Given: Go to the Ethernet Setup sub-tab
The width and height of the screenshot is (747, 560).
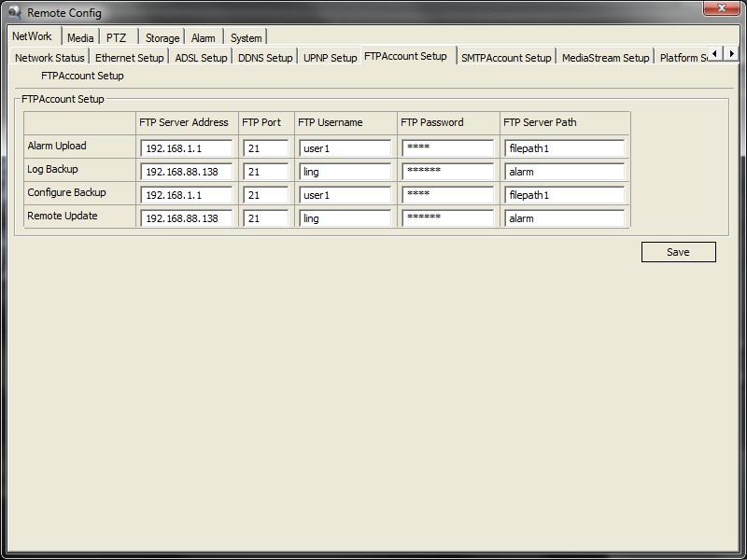Looking at the screenshot, I should (x=129, y=58).
